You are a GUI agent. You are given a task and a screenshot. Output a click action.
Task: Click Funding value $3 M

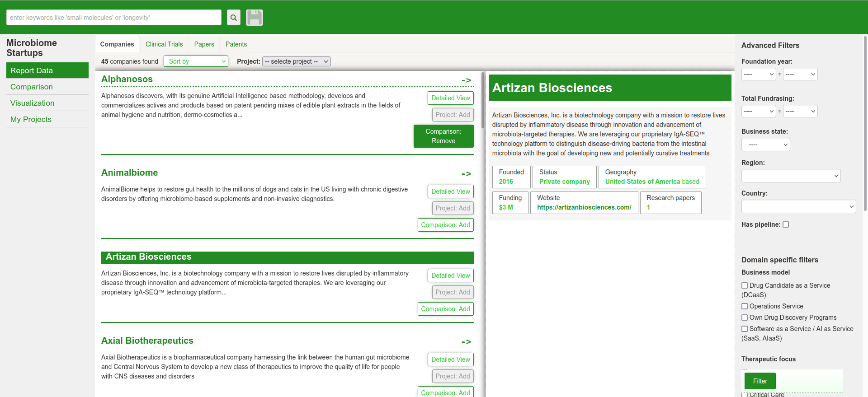tap(506, 207)
